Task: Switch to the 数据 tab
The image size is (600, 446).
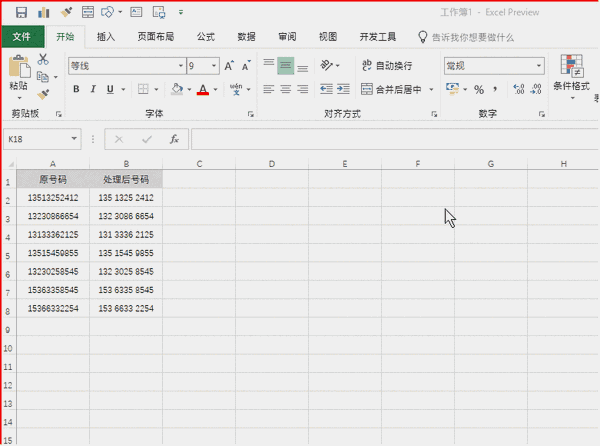Action: pos(246,37)
